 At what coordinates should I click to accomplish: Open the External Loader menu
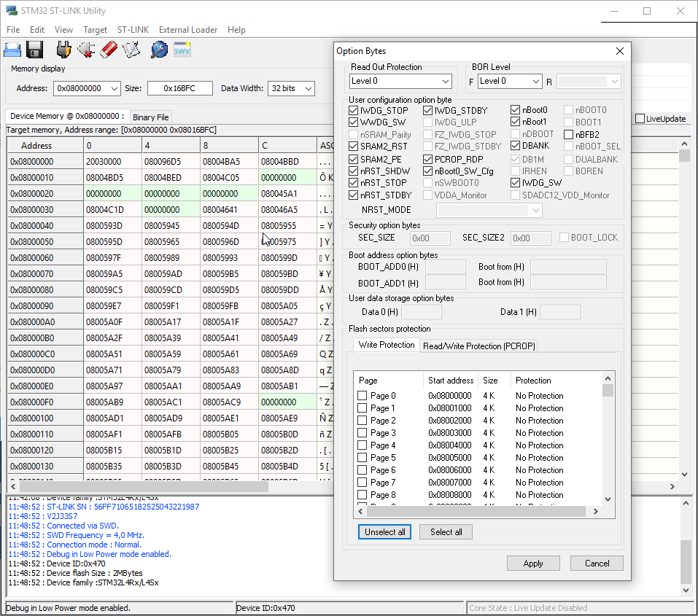188,30
